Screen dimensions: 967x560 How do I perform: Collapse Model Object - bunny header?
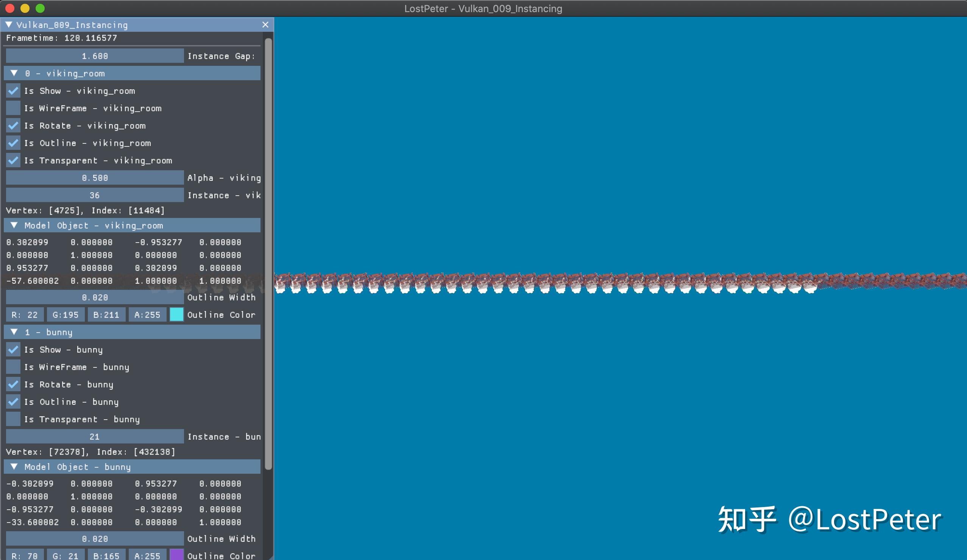pos(132,467)
